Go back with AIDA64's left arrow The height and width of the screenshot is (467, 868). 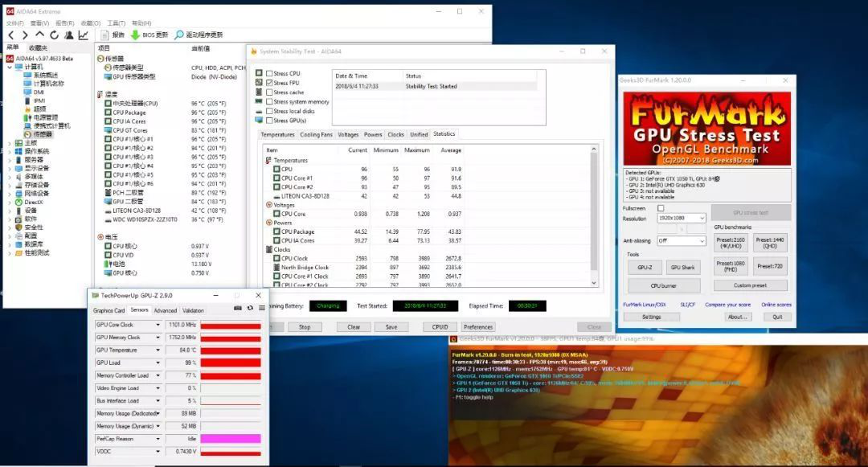click(x=11, y=35)
